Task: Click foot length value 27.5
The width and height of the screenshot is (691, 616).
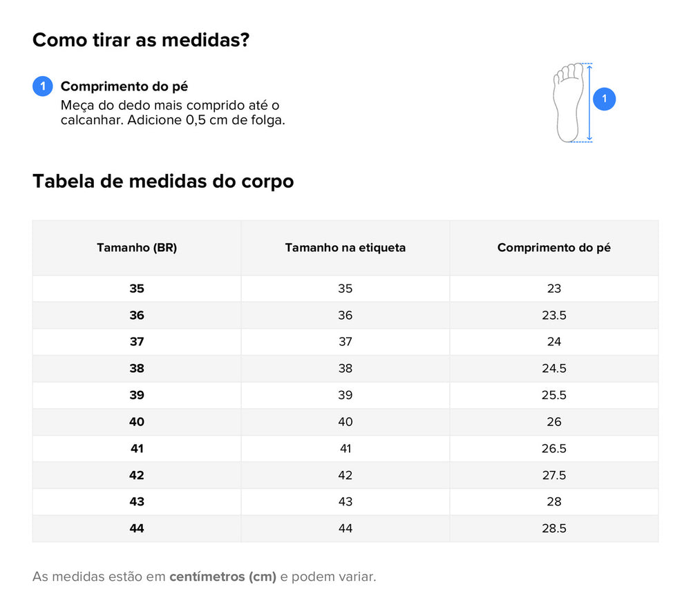Action: 553,475
